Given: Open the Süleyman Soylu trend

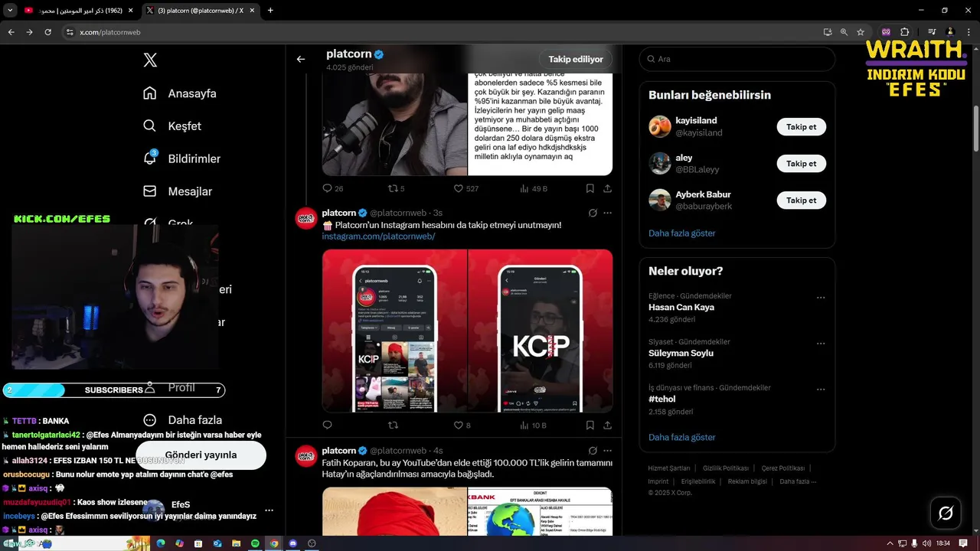Looking at the screenshot, I should (x=681, y=353).
